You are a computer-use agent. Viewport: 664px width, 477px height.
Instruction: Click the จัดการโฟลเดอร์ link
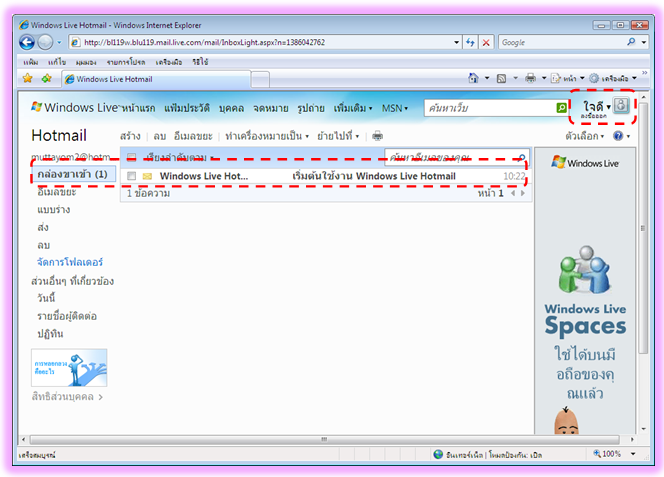pos(70,262)
